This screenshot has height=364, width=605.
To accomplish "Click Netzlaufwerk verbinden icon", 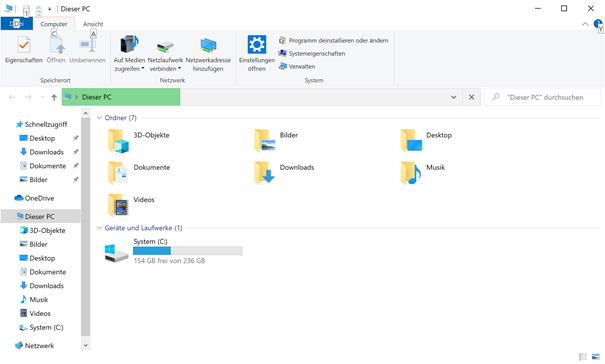I will tap(165, 46).
